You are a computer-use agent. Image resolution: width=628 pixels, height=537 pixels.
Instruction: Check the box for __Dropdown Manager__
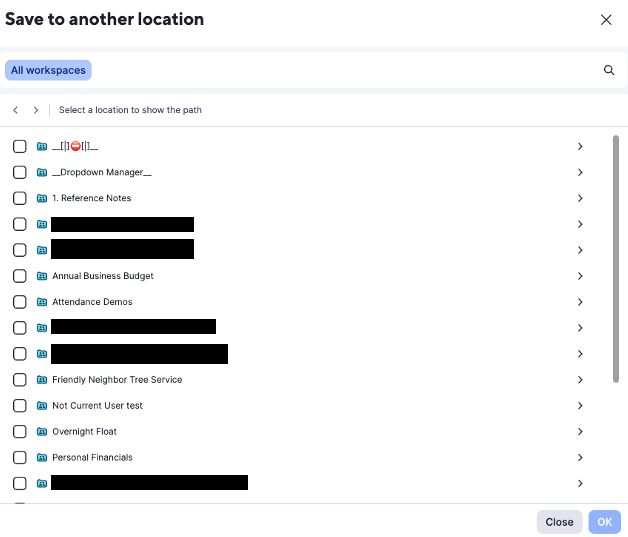click(20, 172)
